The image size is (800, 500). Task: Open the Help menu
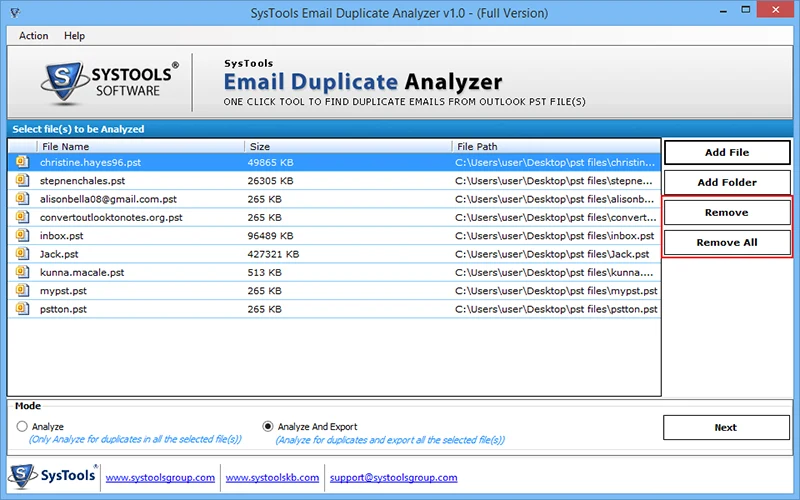pyautogui.click(x=74, y=36)
